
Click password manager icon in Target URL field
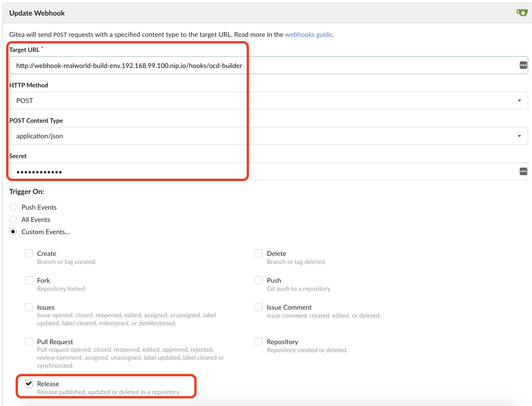523,65
